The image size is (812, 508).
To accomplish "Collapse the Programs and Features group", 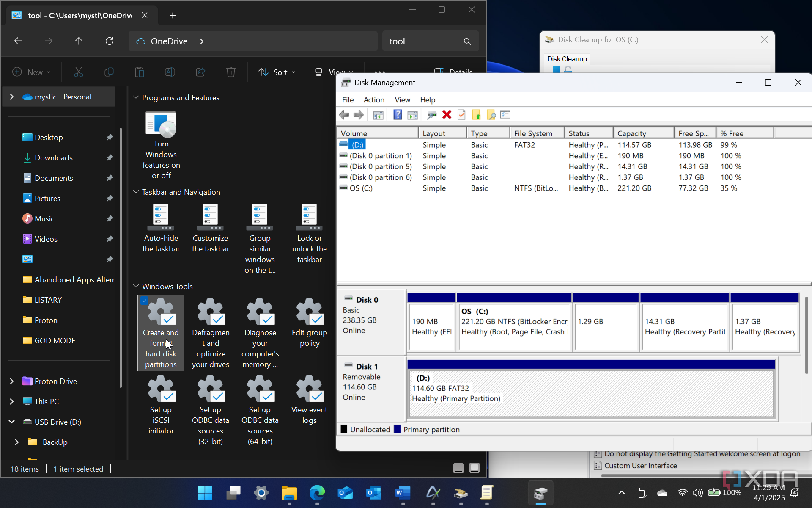I will pyautogui.click(x=136, y=97).
